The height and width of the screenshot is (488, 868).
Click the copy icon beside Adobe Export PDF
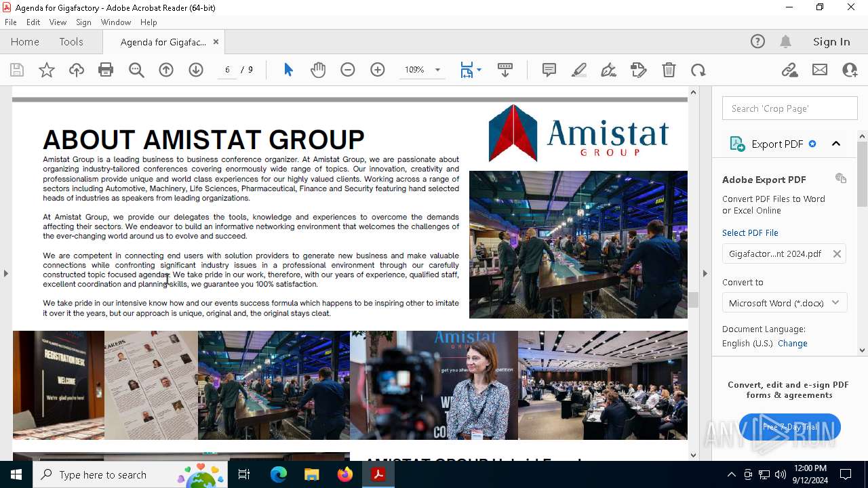tap(841, 178)
